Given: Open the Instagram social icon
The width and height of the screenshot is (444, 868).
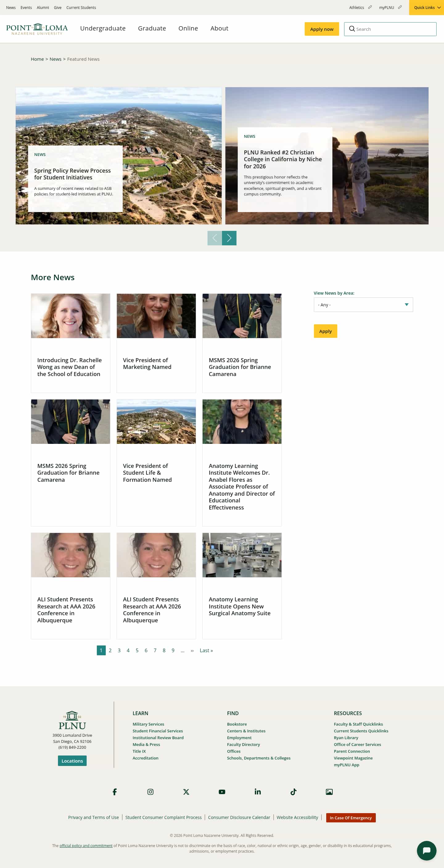Looking at the screenshot, I should [150, 792].
